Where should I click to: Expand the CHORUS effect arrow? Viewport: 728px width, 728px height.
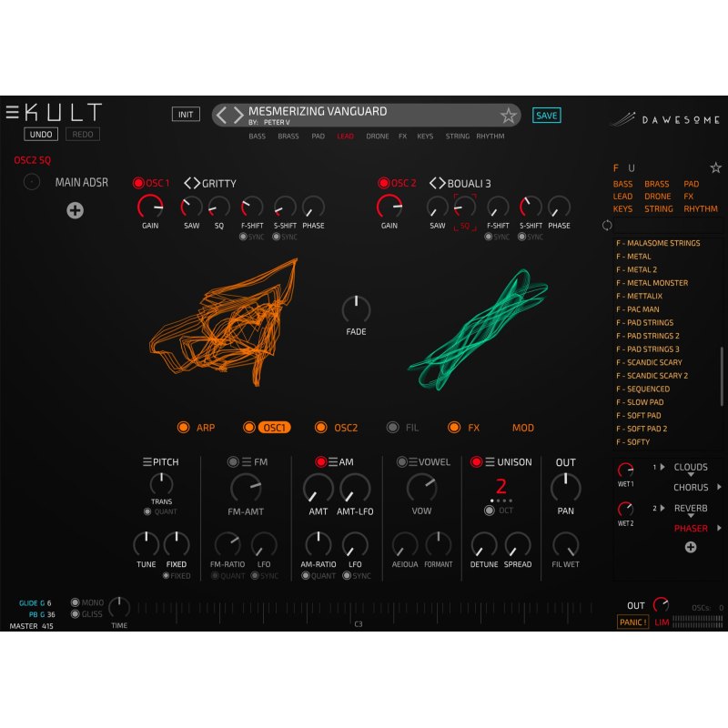coord(719,487)
